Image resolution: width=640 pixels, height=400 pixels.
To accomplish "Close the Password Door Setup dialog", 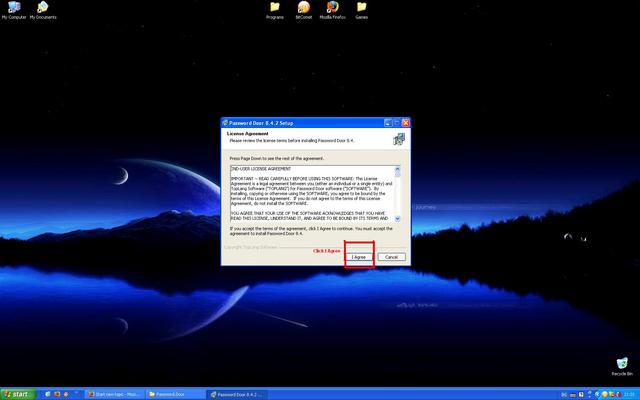I will click(x=406, y=122).
